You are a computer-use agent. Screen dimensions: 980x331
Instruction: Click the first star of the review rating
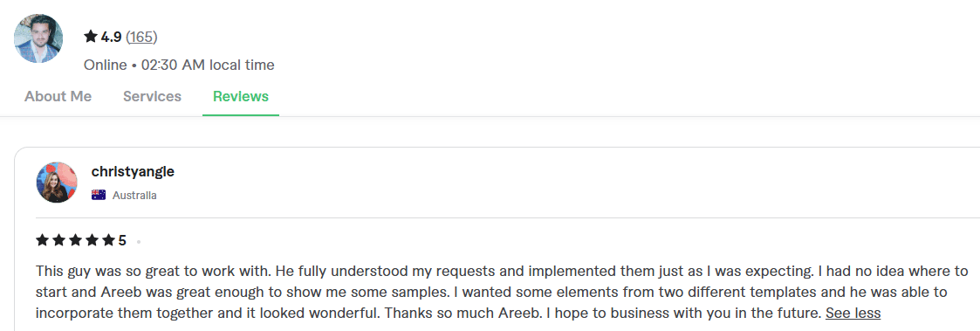click(x=43, y=240)
